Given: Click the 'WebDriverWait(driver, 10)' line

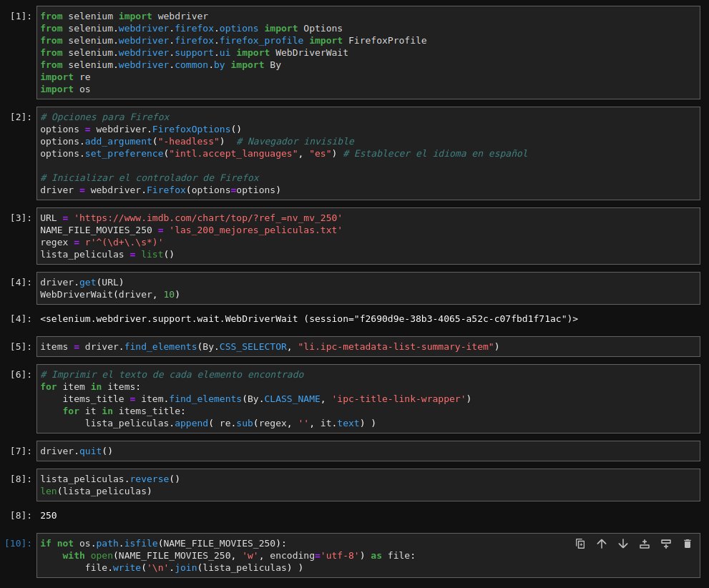Looking at the screenshot, I should tap(110, 295).
